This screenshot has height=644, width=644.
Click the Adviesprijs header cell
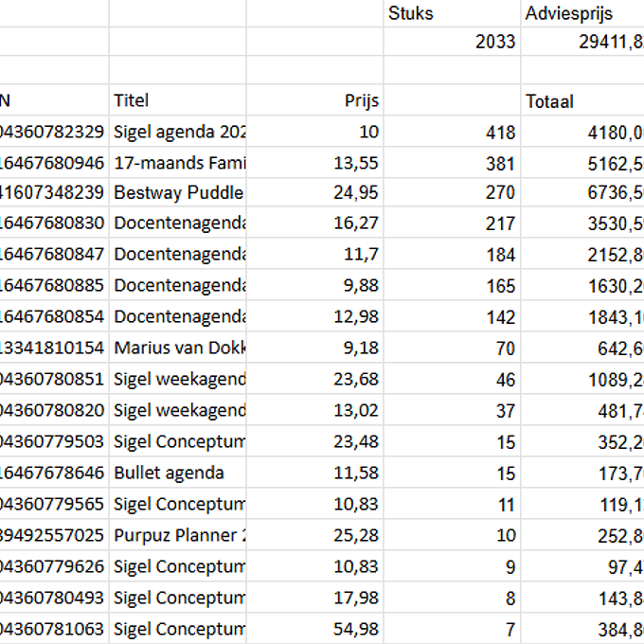coord(581,13)
